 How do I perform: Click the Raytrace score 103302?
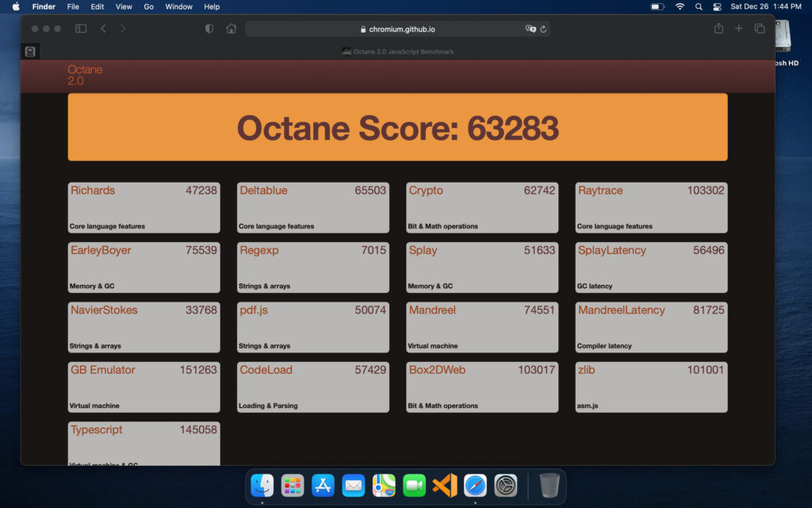[706, 190]
